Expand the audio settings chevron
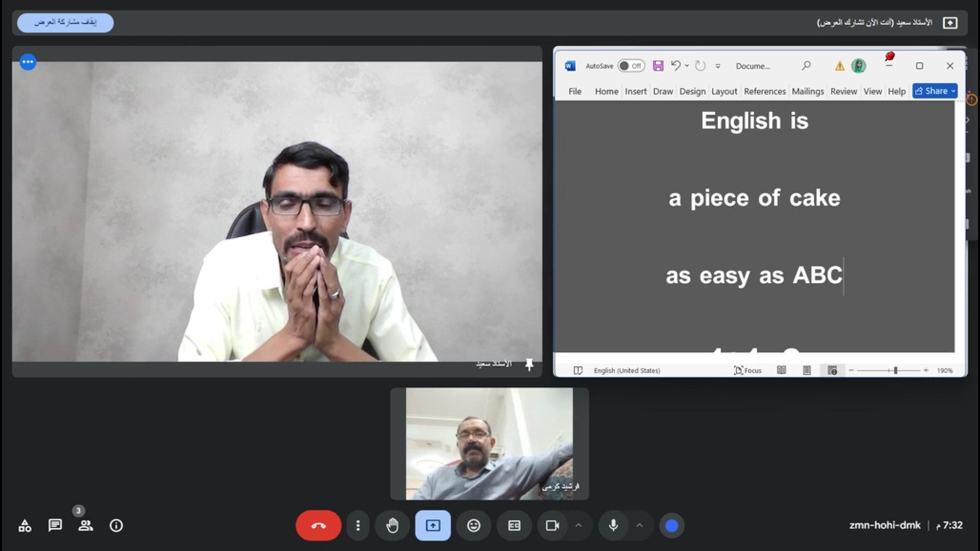 [x=640, y=525]
